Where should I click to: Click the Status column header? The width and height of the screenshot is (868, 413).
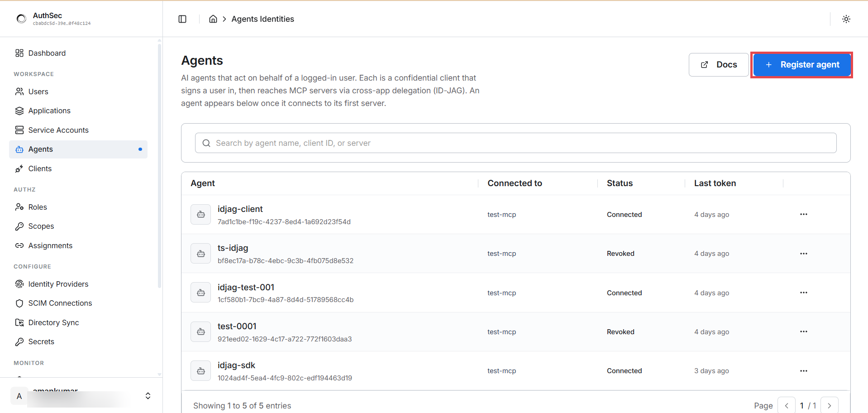(620, 183)
